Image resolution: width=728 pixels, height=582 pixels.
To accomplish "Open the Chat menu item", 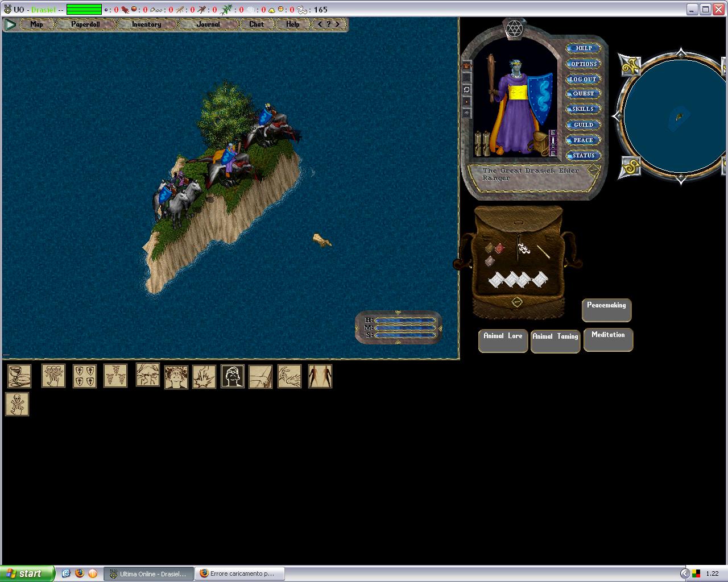I will coord(257,24).
